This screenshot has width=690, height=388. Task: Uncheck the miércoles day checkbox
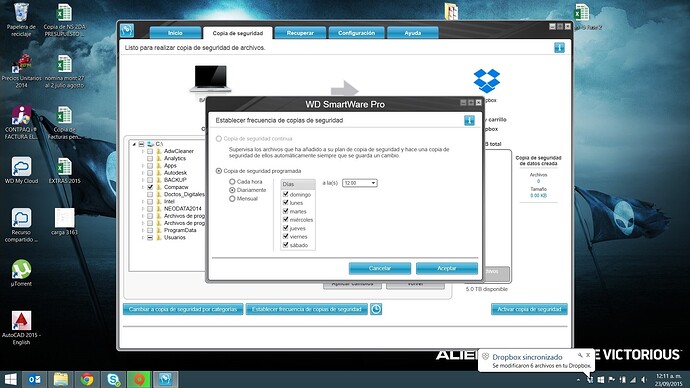tap(286, 220)
